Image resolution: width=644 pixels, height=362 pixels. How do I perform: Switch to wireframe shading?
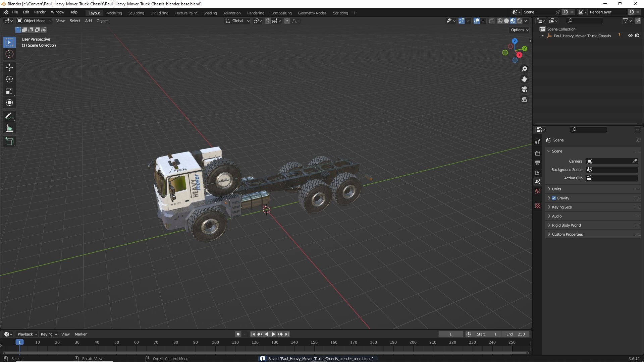point(500,21)
